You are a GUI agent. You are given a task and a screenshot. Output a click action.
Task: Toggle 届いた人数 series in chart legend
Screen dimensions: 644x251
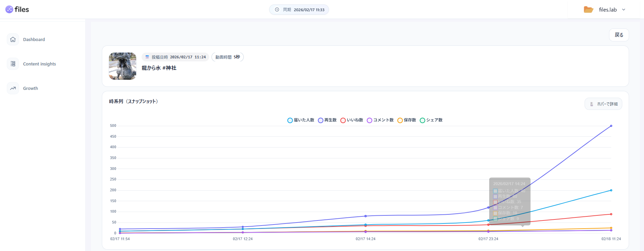pos(300,120)
